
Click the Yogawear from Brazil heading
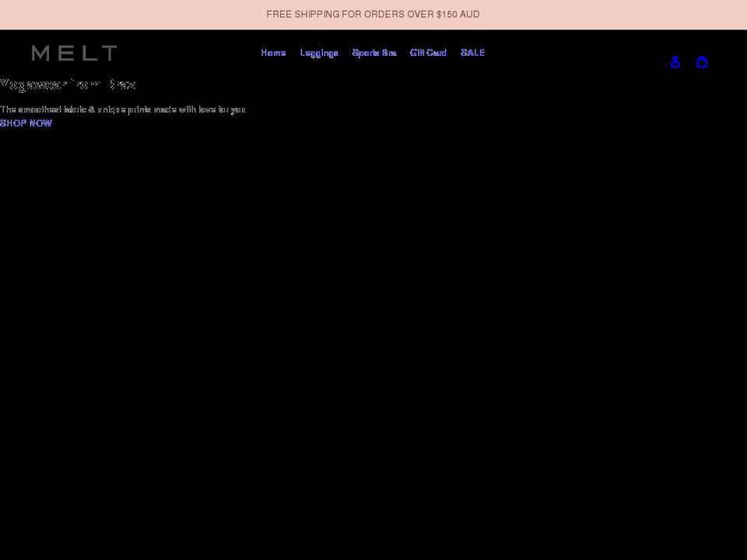coord(68,85)
